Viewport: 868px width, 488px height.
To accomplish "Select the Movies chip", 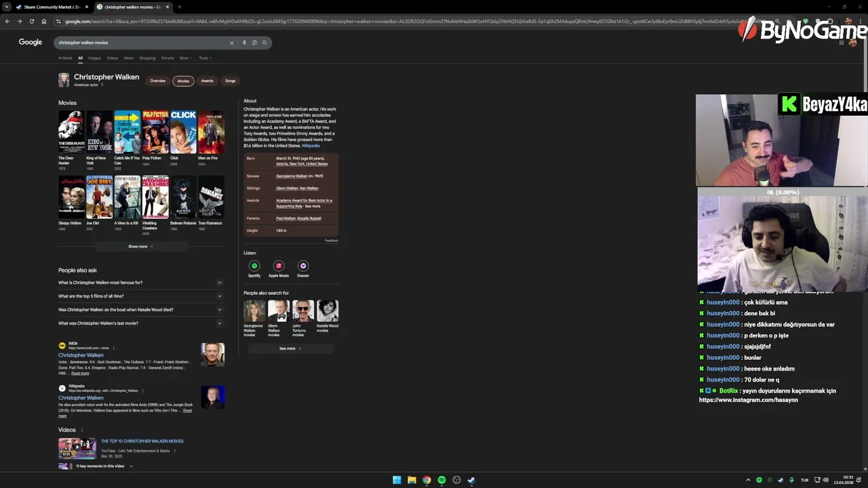I will (183, 81).
